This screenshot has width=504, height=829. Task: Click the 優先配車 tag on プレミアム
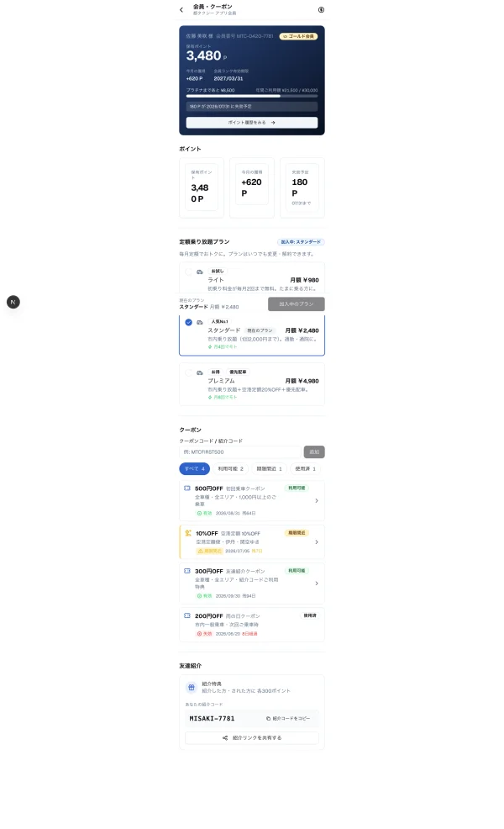coord(238,372)
